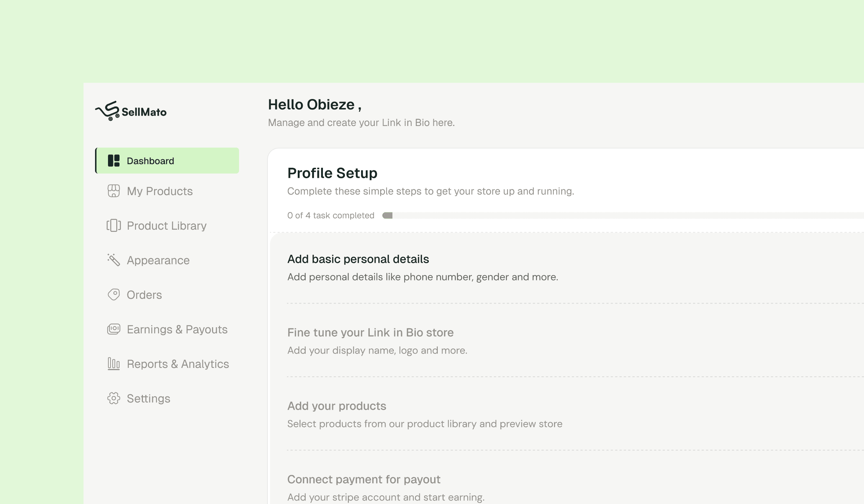The image size is (864, 504).
Task: Click the SellMato logo icon
Action: click(107, 111)
